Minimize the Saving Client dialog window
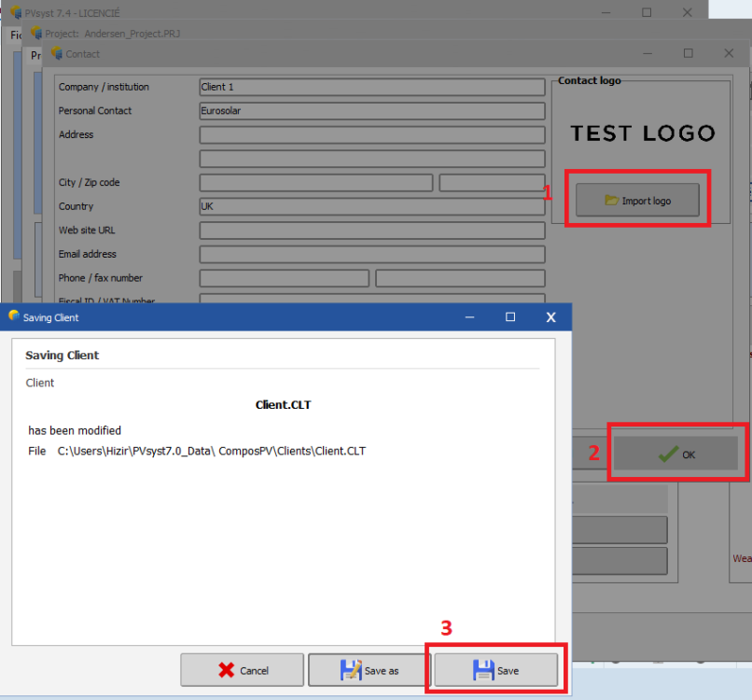Image resolution: width=752 pixels, height=700 pixels. [x=471, y=317]
